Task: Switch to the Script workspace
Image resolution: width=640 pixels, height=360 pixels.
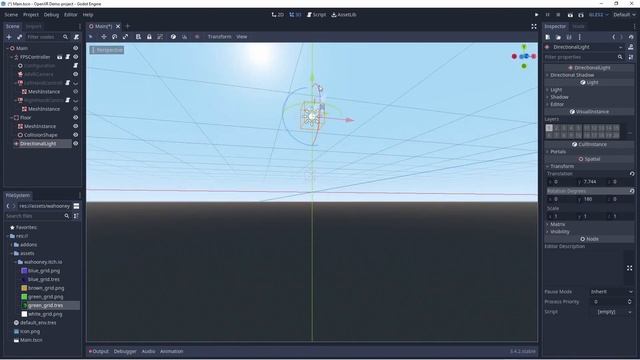Action: point(316,15)
